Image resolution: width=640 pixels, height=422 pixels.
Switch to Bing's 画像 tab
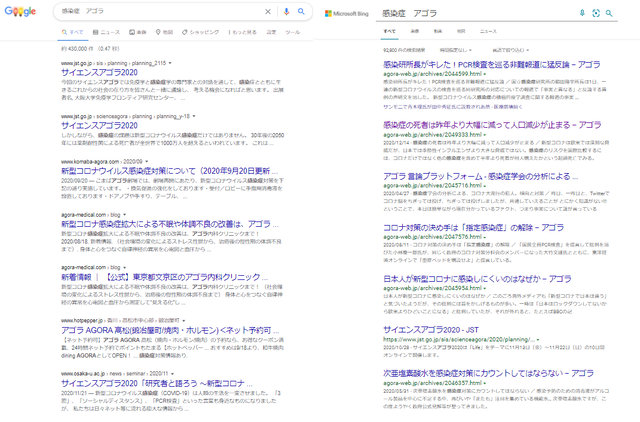(415, 31)
